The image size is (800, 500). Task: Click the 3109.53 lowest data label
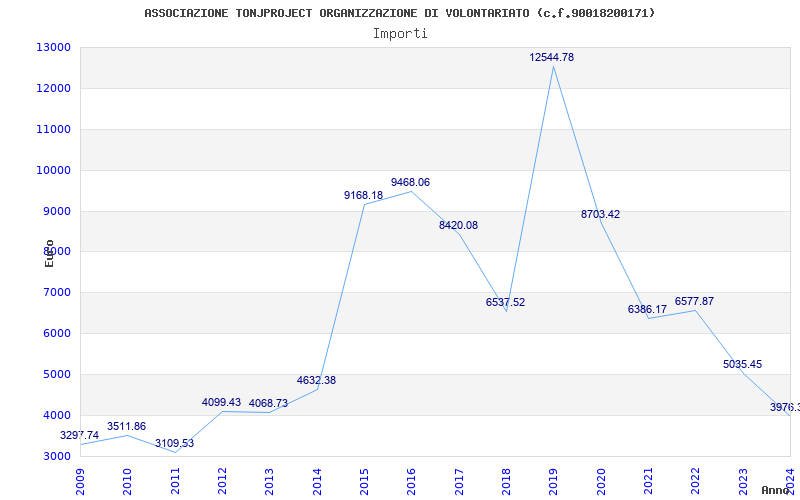tap(174, 443)
